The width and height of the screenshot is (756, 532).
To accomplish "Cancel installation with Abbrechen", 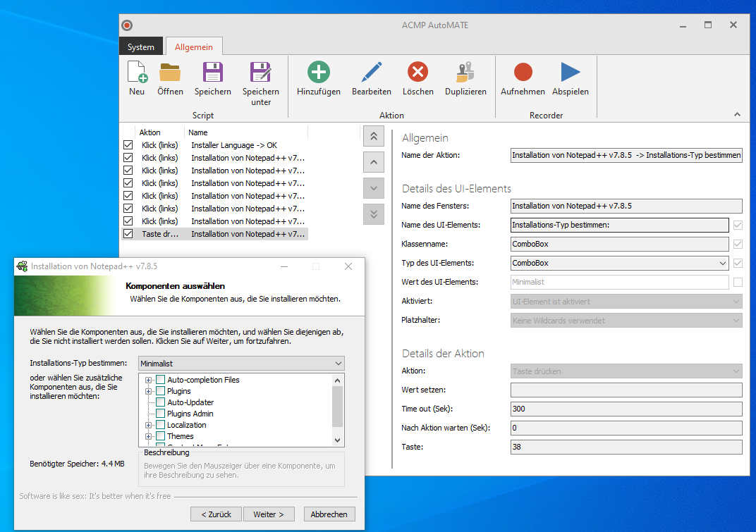I will click(x=329, y=514).
